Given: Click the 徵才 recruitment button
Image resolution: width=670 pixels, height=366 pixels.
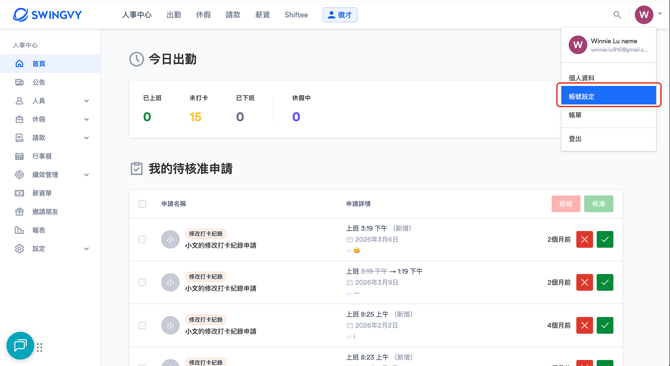Looking at the screenshot, I should click(x=340, y=15).
